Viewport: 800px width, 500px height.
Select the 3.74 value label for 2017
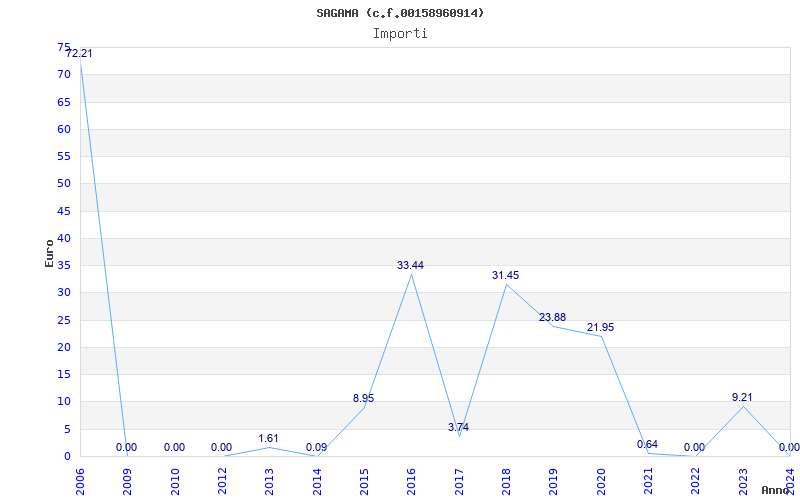(x=458, y=427)
